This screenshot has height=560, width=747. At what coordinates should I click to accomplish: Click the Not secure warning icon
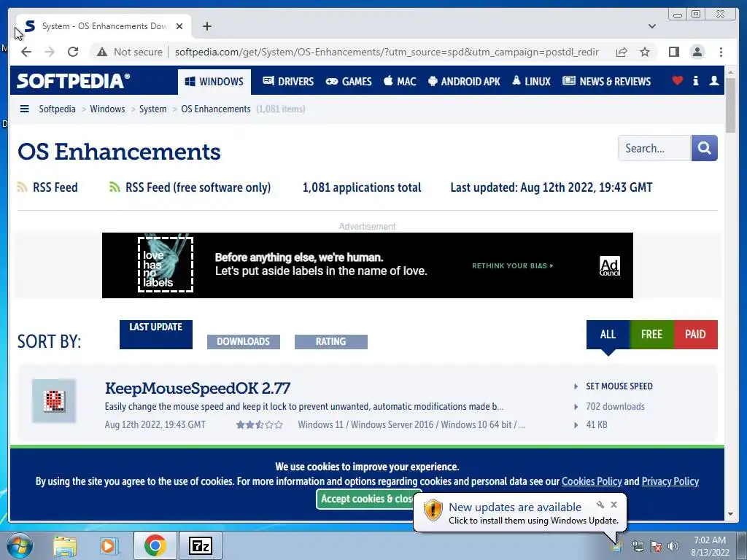102,52
